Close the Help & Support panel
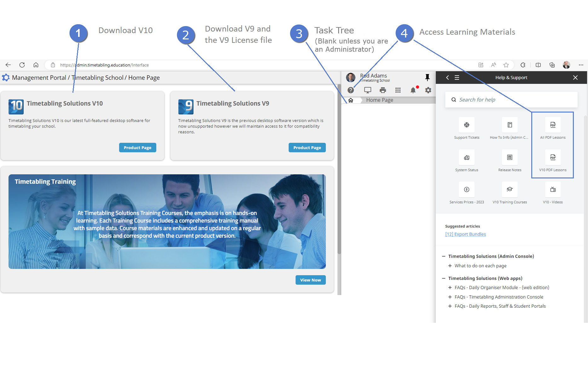The width and height of the screenshot is (588, 389). (575, 78)
